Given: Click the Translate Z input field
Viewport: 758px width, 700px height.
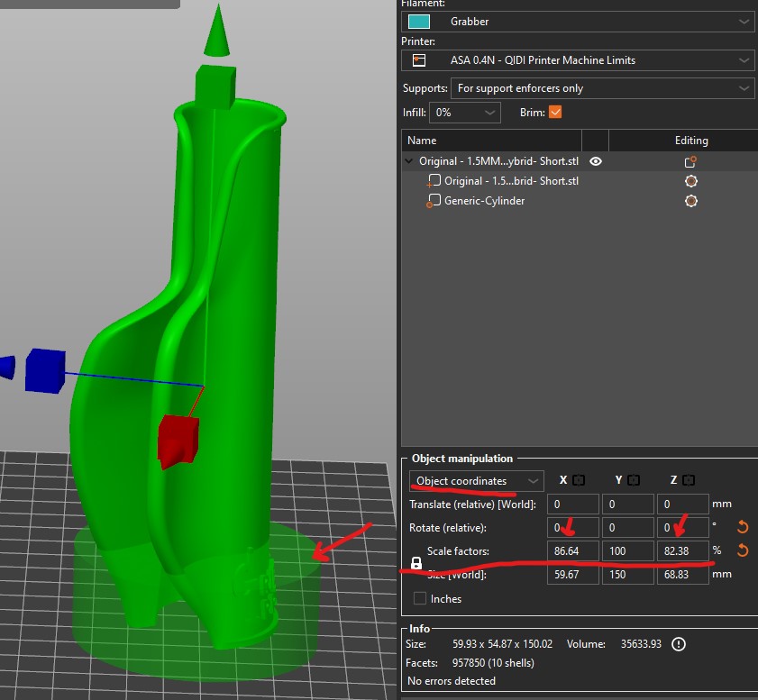Looking at the screenshot, I should (683, 504).
